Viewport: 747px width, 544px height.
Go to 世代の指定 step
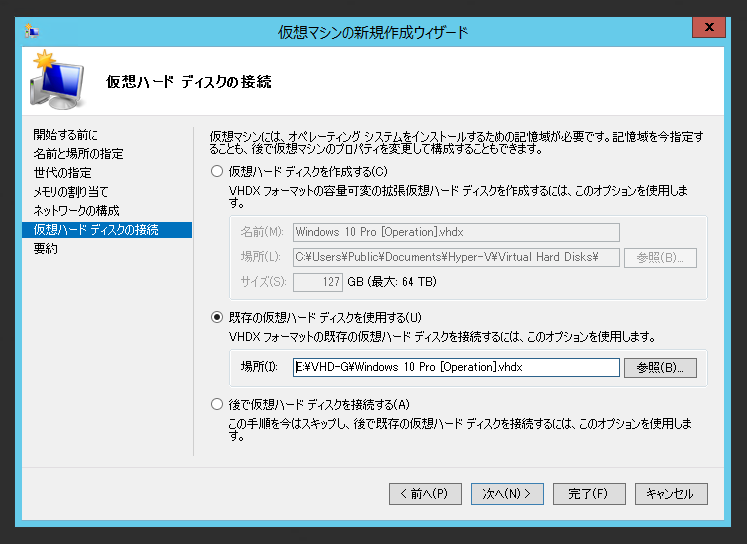(62, 172)
